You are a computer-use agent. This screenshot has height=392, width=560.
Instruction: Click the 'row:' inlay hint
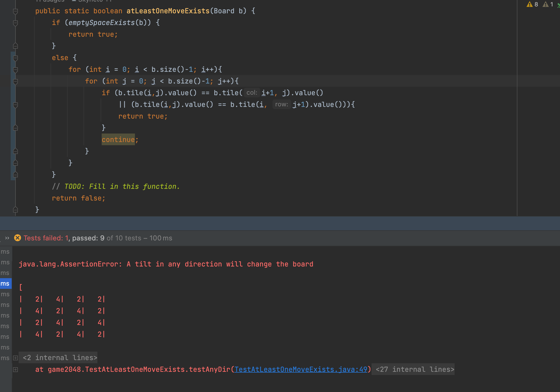[x=281, y=105]
